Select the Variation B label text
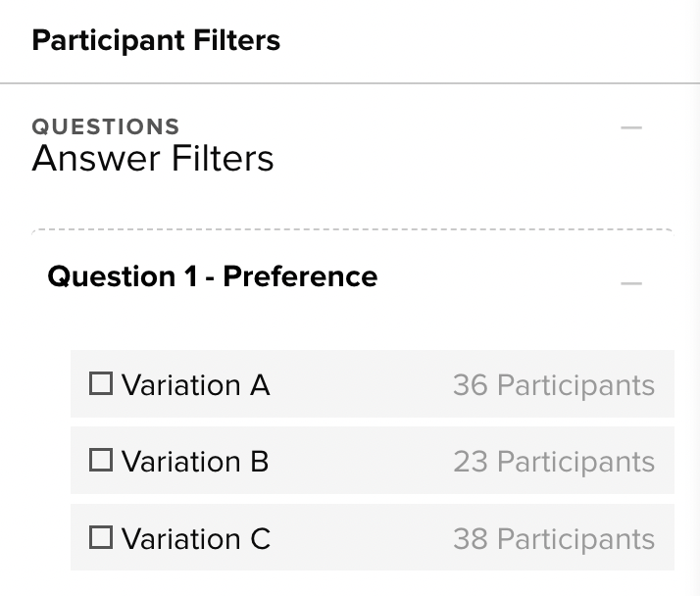Image resolution: width=700 pixels, height=596 pixels. [x=195, y=461]
